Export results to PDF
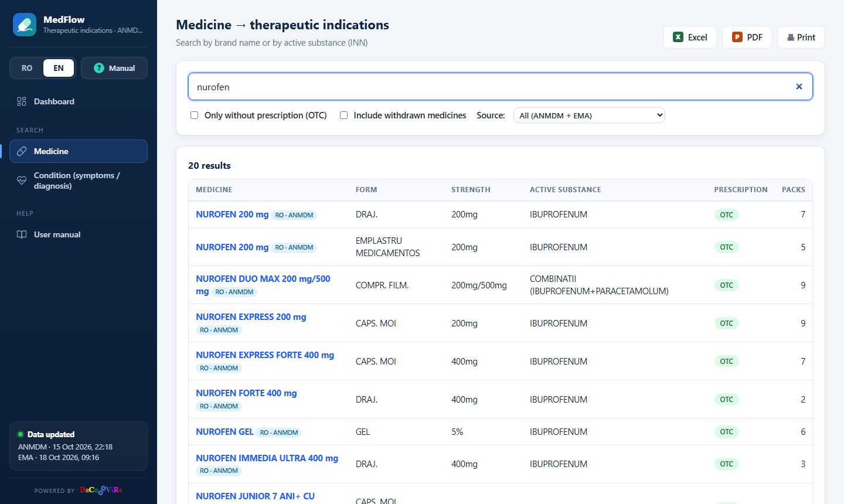Image resolution: width=844 pixels, height=504 pixels. [747, 37]
